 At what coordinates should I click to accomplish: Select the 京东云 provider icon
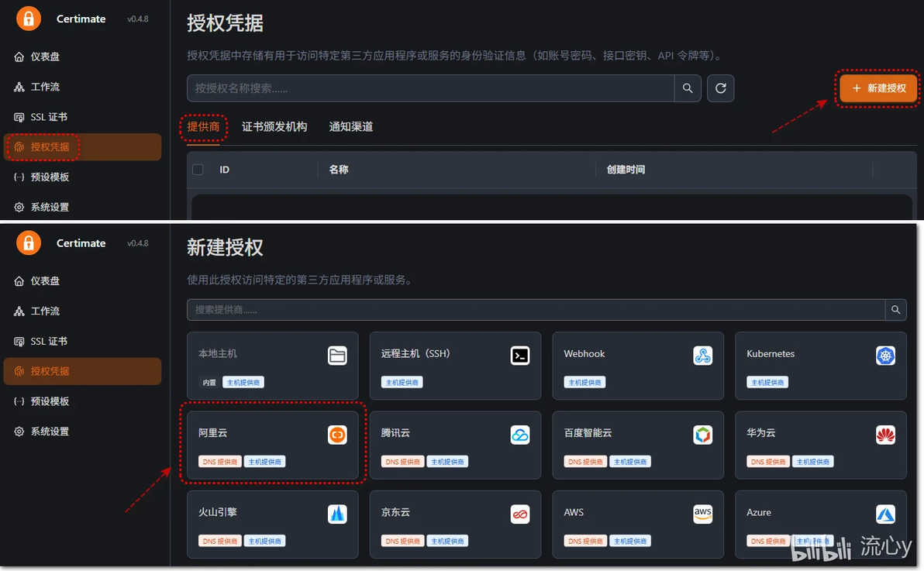pyautogui.click(x=519, y=514)
